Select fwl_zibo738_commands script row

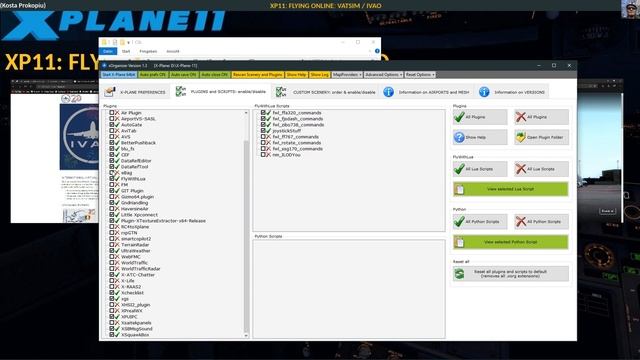[298, 124]
